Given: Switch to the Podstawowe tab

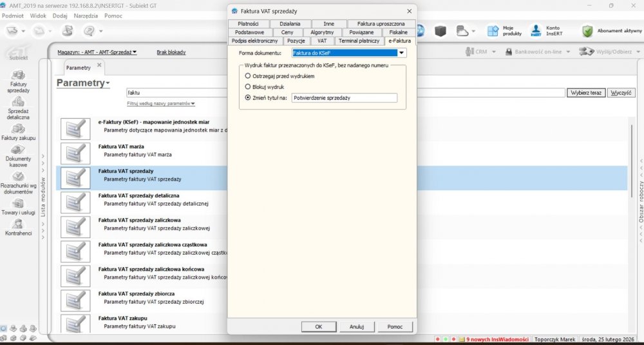Looking at the screenshot, I should [x=249, y=32].
